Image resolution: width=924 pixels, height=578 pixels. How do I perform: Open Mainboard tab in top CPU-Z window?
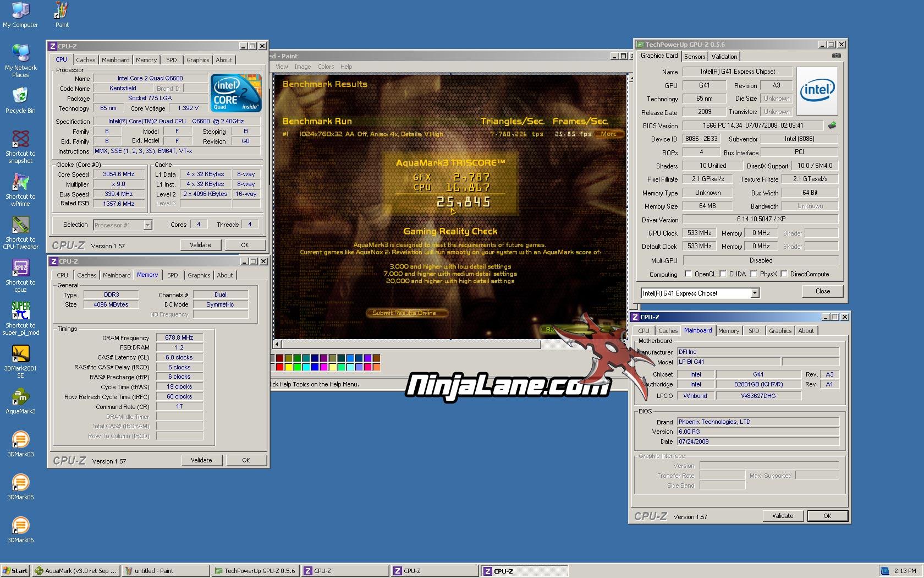click(x=116, y=60)
